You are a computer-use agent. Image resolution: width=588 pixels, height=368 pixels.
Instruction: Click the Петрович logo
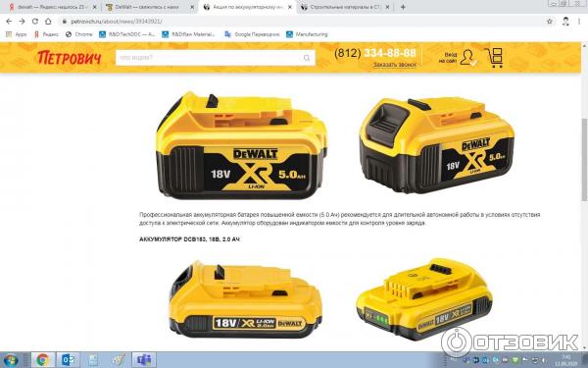(70, 58)
